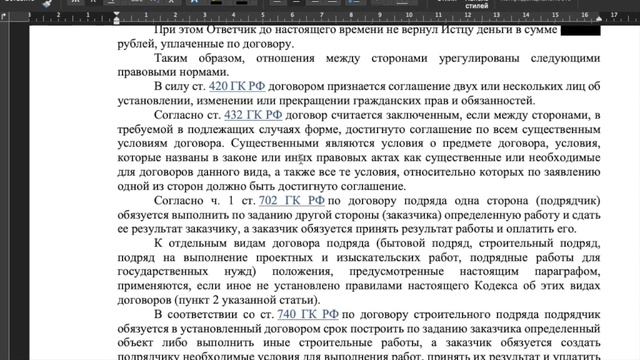Click the word "параграфом,"
This screenshot has width=640, height=360.
[567, 271]
